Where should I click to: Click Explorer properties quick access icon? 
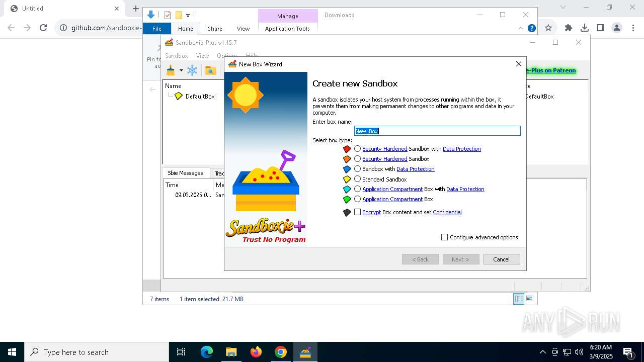(x=168, y=15)
